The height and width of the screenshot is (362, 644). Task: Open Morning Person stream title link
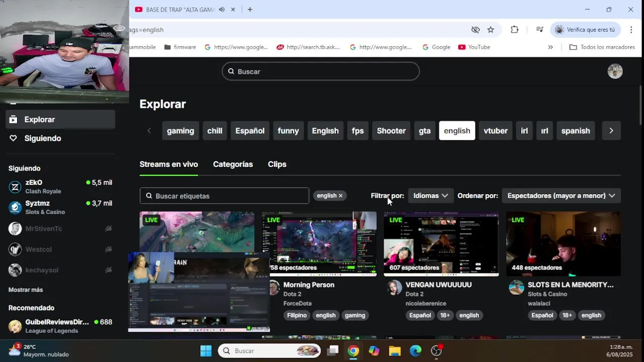click(309, 285)
